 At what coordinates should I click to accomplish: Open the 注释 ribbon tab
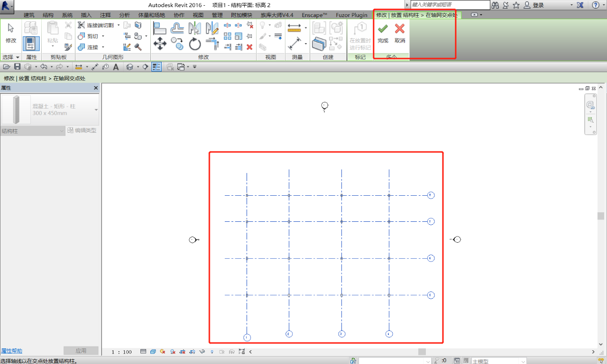(x=105, y=15)
